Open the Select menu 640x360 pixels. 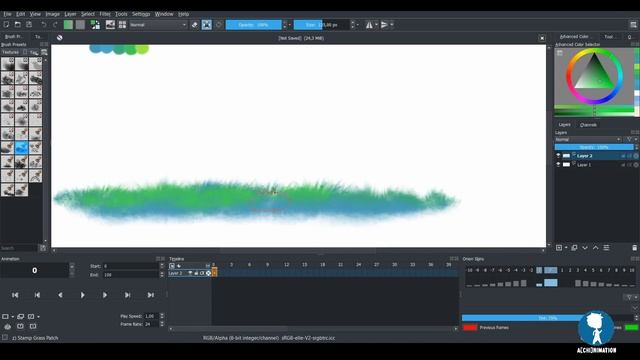tap(87, 14)
